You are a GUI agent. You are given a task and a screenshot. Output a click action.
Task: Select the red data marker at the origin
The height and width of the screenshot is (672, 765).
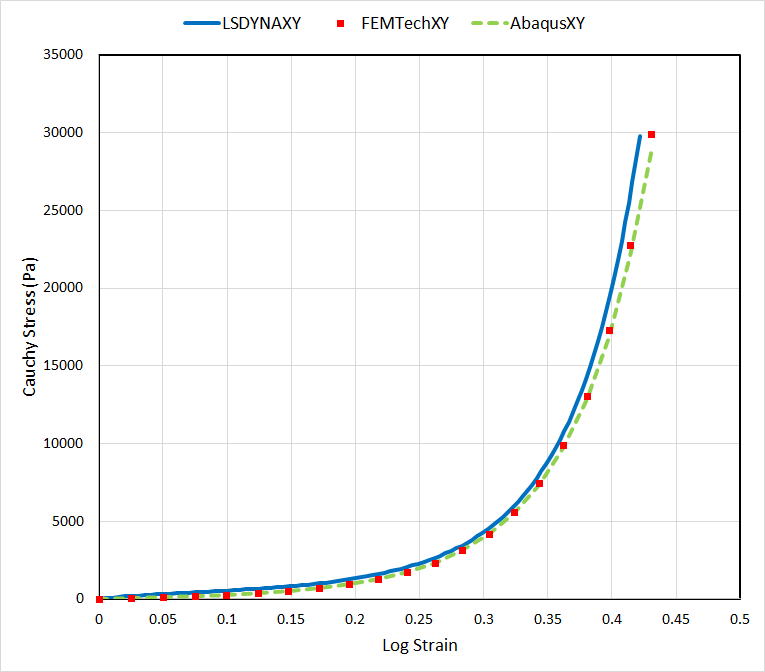99,599
